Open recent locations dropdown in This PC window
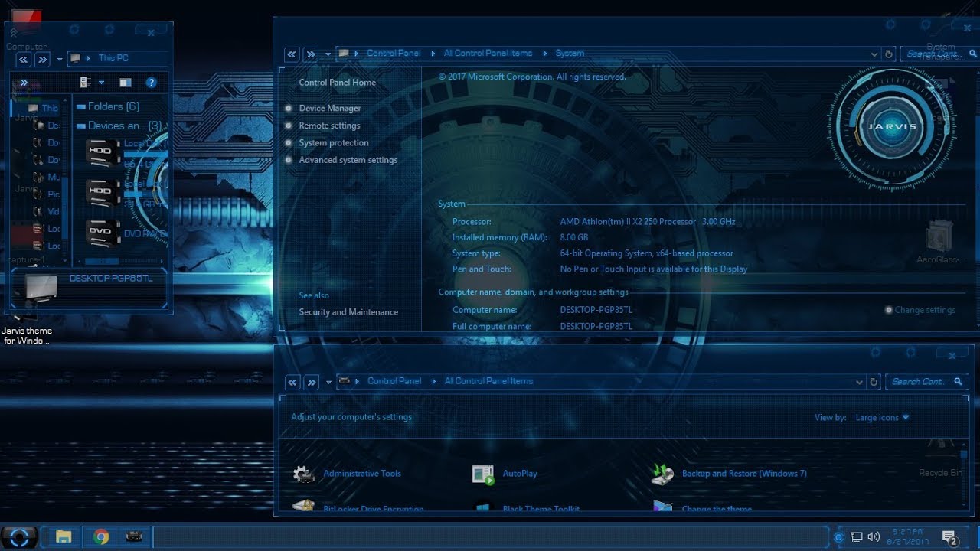The width and height of the screenshot is (980, 551). coord(60,59)
